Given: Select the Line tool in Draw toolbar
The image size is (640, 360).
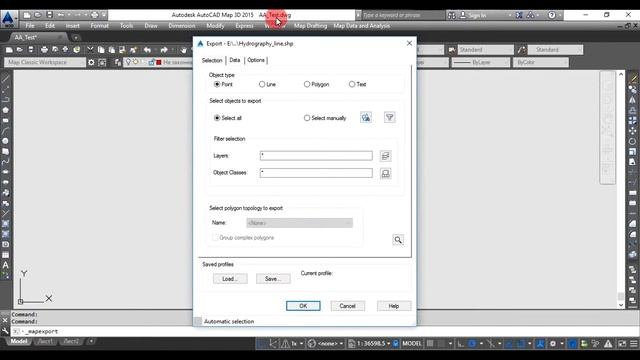Looking at the screenshot, I should click(5, 79).
